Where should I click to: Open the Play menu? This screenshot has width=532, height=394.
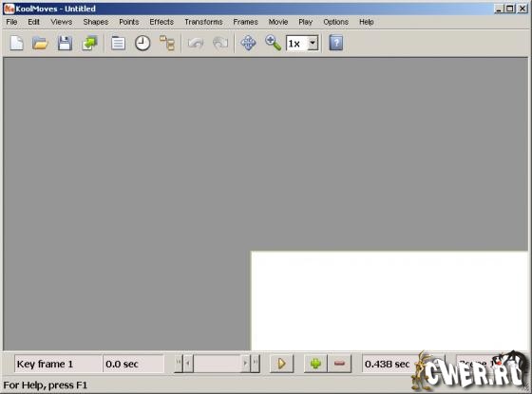305,22
